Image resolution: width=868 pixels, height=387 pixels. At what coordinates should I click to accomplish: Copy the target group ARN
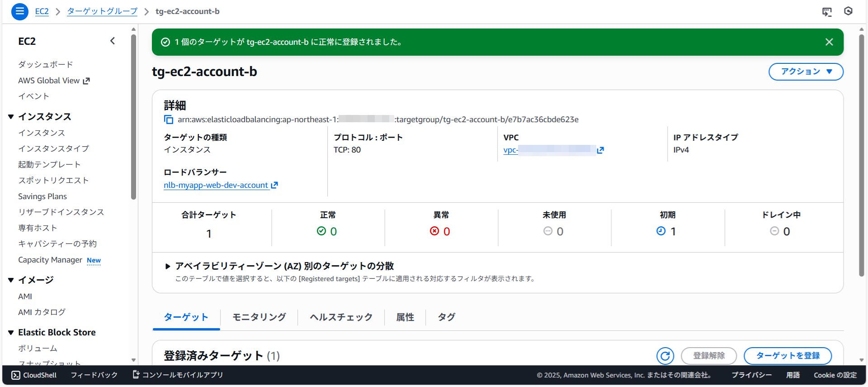click(169, 119)
